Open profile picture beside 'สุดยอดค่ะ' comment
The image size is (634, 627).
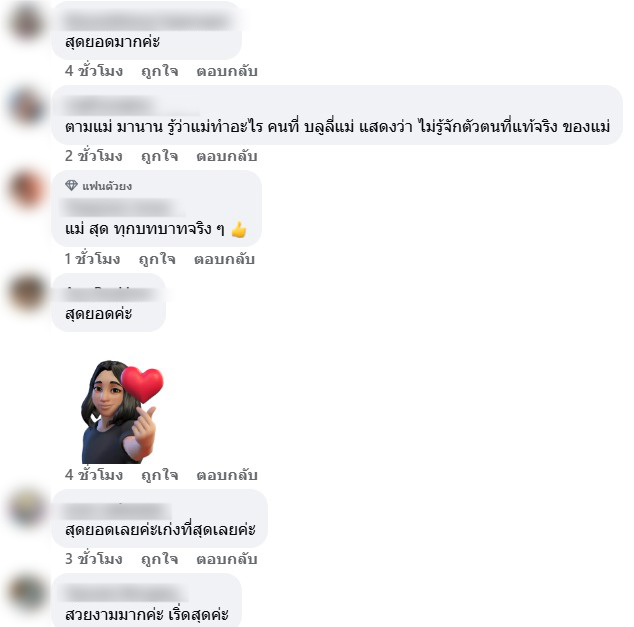click(x=27, y=292)
